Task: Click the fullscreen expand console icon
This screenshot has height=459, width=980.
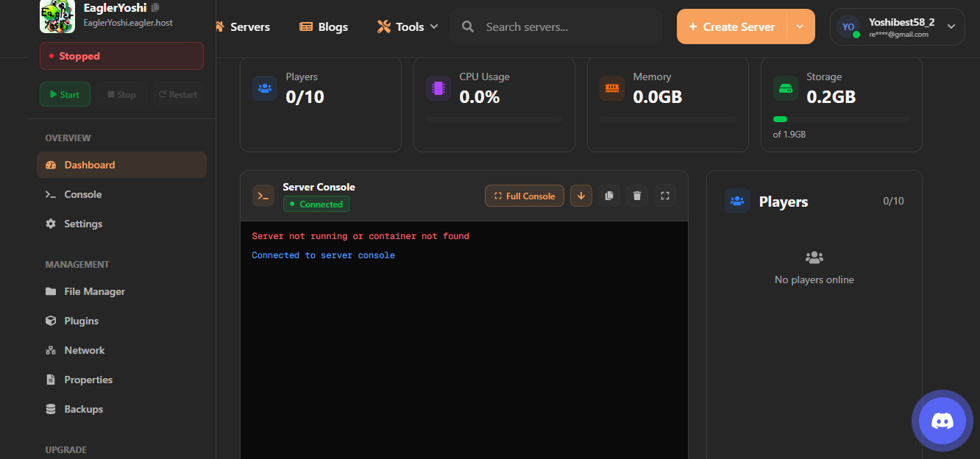Action: click(x=665, y=196)
